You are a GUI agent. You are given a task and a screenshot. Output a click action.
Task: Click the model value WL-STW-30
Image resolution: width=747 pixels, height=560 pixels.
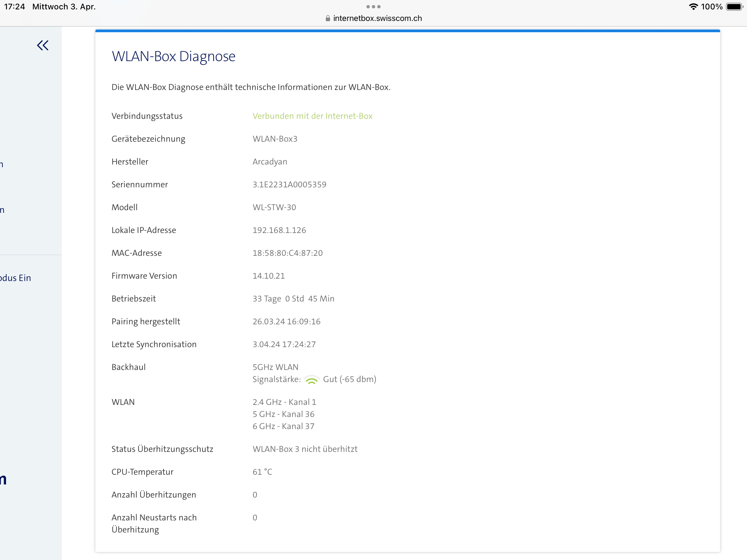pos(274,207)
